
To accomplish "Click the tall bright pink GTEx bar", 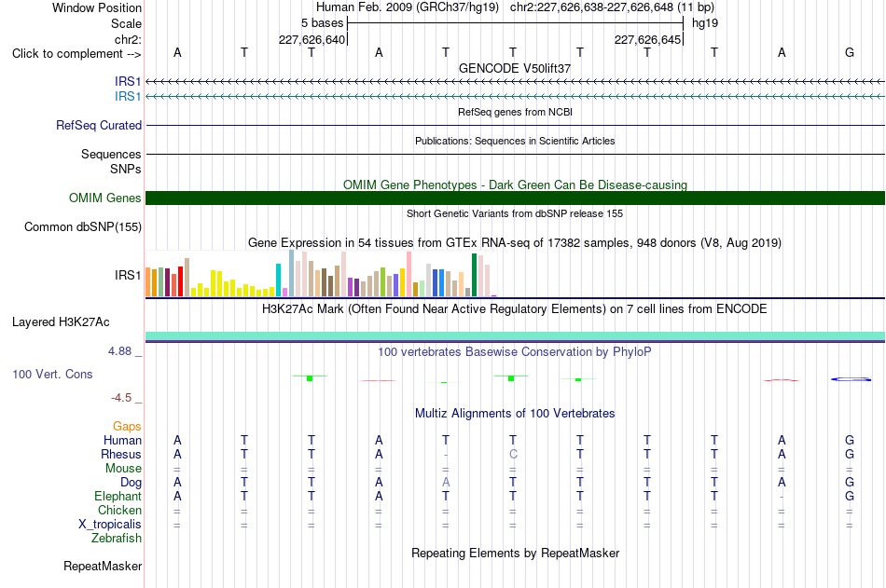I will pos(409,274).
